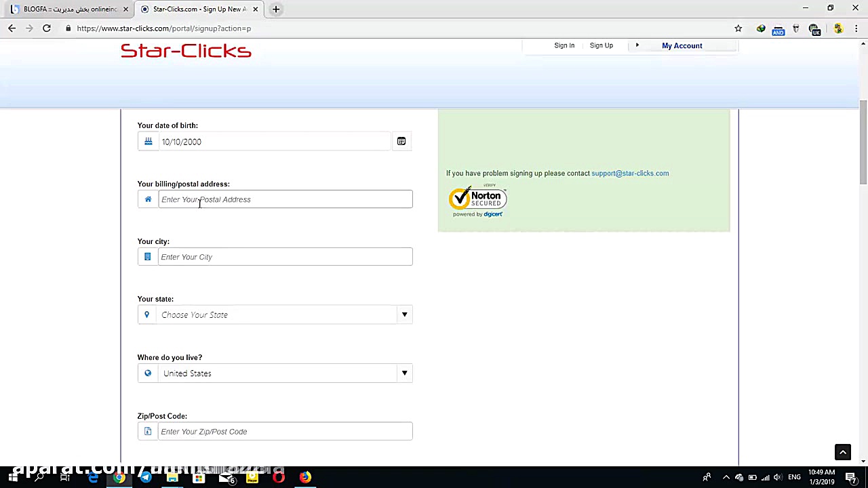This screenshot has width=868, height=488.
Task: Open the extension with the AND badge
Action: [x=778, y=29]
